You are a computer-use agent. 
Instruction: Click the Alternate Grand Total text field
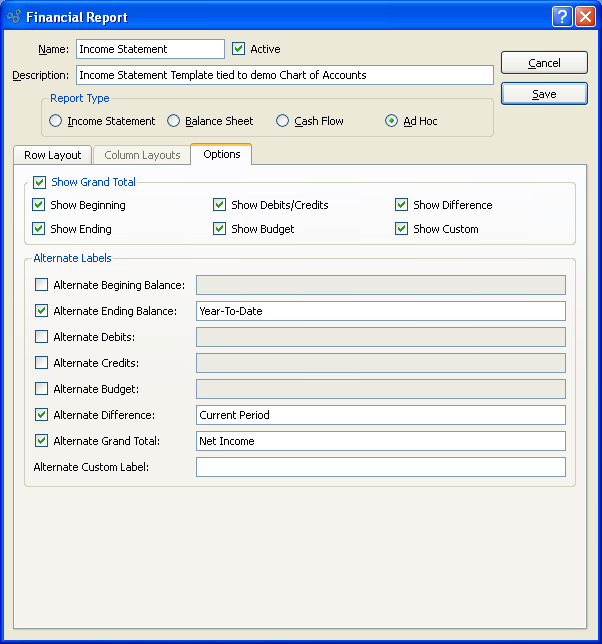(380, 441)
